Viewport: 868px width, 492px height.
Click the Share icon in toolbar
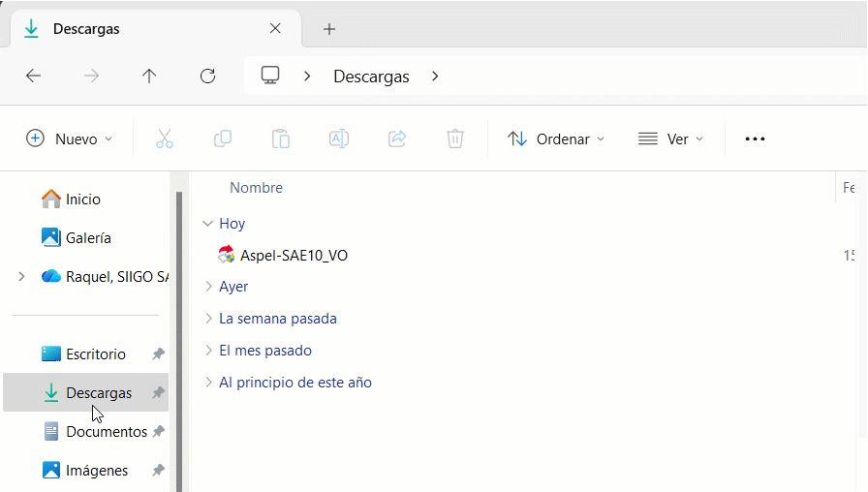tap(397, 138)
